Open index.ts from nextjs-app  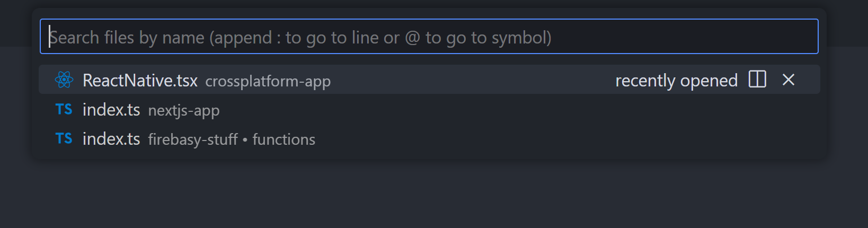pos(111,110)
